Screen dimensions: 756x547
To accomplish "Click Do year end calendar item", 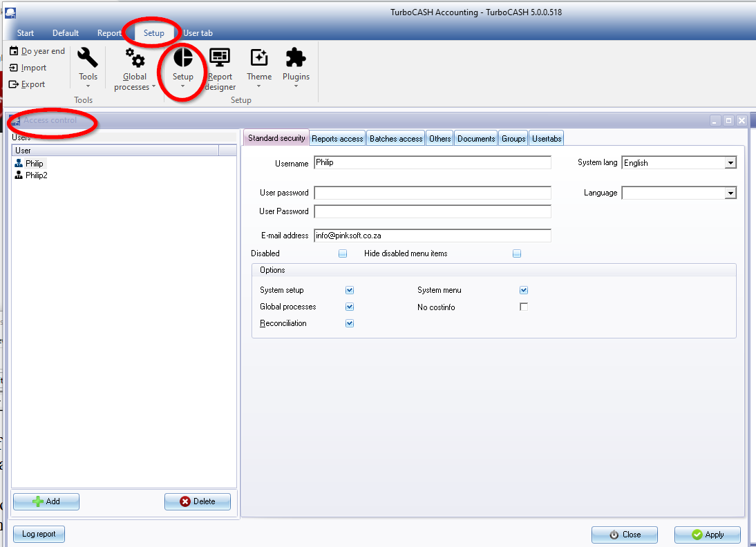I will [x=37, y=51].
